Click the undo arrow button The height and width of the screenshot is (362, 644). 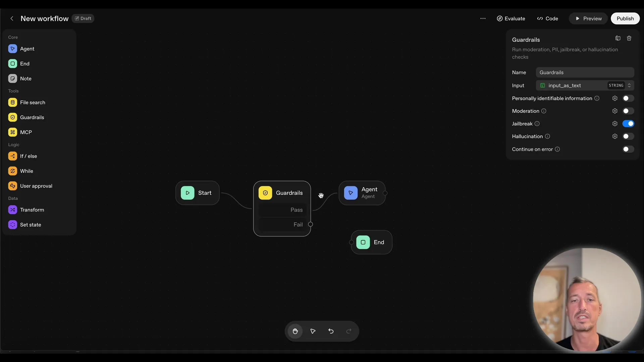click(x=331, y=331)
